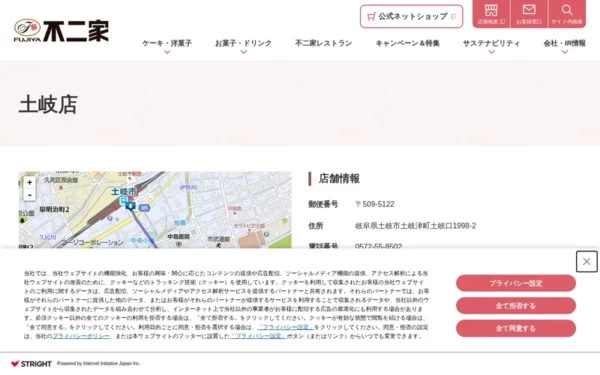Open the サイト内検索 magnifier icon
The image size is (600, 375).
567,14
